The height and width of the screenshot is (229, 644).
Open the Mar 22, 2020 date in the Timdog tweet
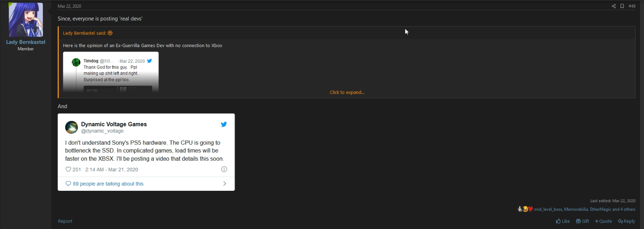point(132,61)
